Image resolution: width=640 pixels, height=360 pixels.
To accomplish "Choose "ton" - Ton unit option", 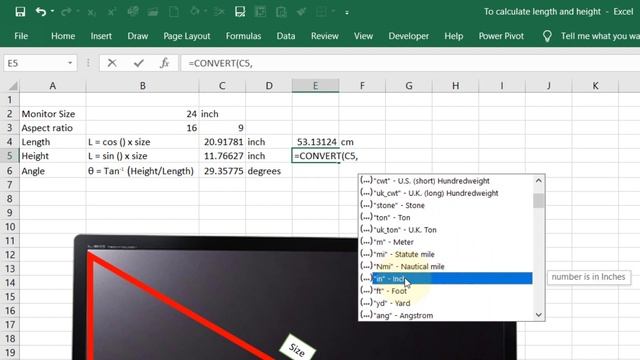I will 446,218.
